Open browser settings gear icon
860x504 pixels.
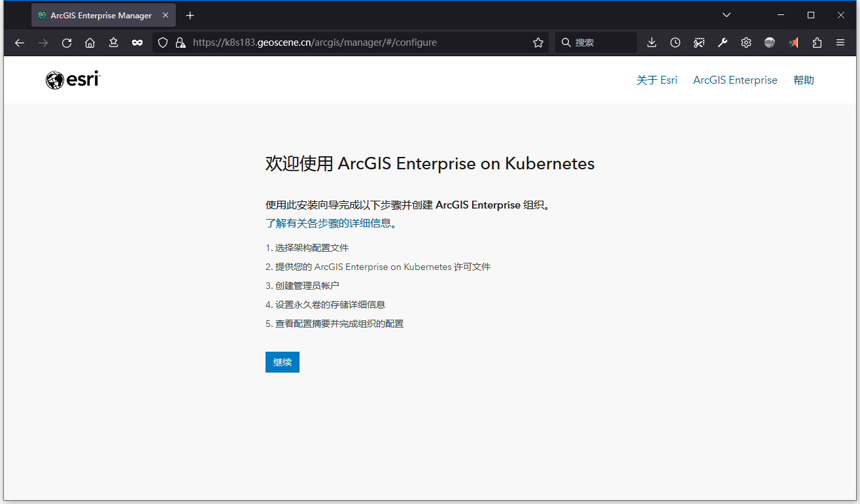click(746, 42)
